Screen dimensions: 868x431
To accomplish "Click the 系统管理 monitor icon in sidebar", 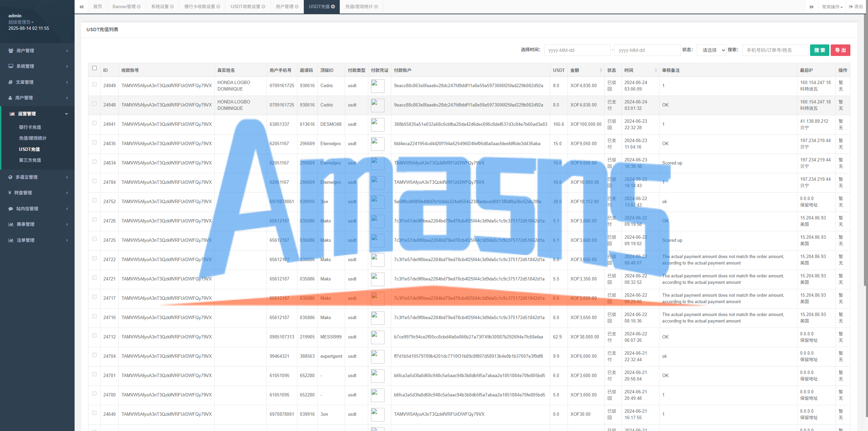I will point(11,66).
